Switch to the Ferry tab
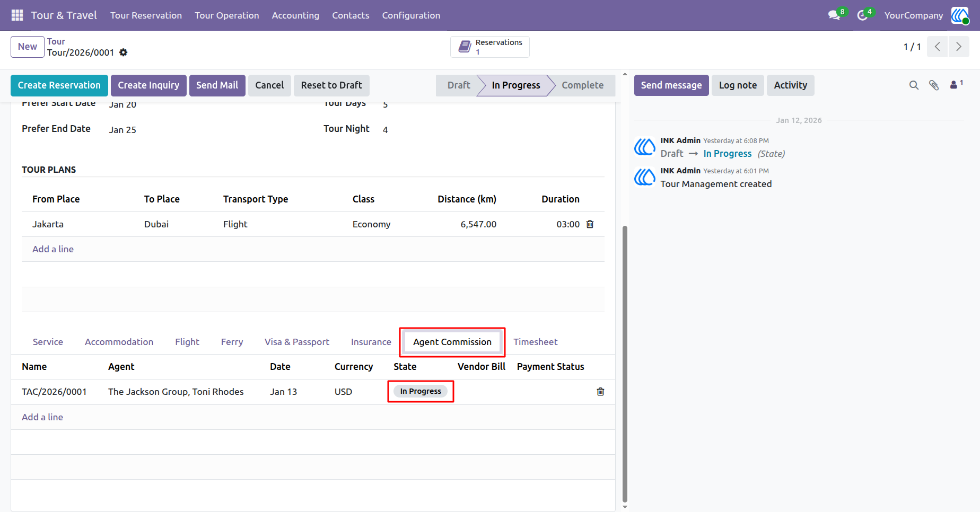 [232, 342]
